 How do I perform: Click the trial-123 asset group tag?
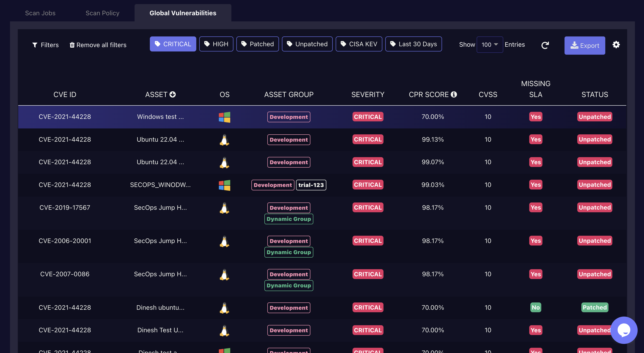(x=311, y=185)
